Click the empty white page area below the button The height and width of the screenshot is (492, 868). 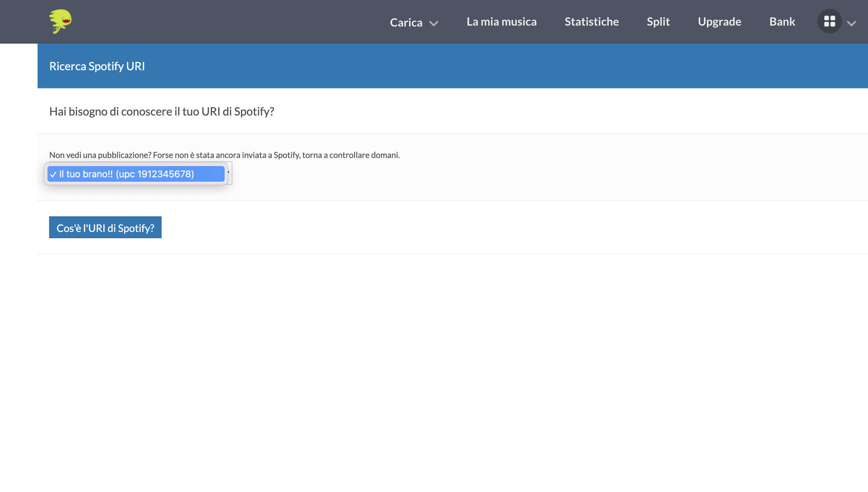click(452, 372)
